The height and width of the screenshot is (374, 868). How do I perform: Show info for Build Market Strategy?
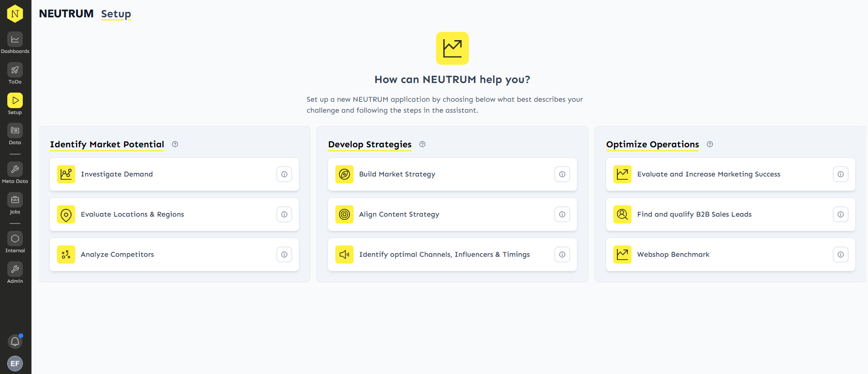click(562, 174)
